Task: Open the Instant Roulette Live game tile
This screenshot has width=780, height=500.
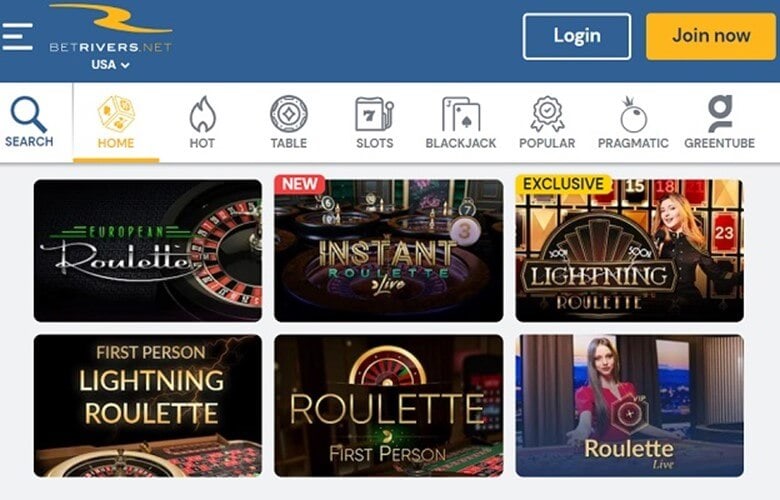Action: [389, 251]
